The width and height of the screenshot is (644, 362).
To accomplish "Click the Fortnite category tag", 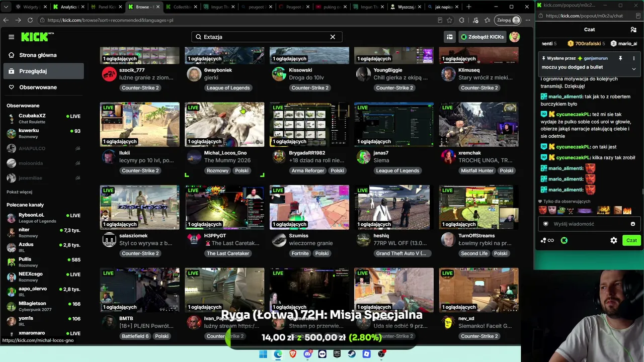I will (300, 253).
